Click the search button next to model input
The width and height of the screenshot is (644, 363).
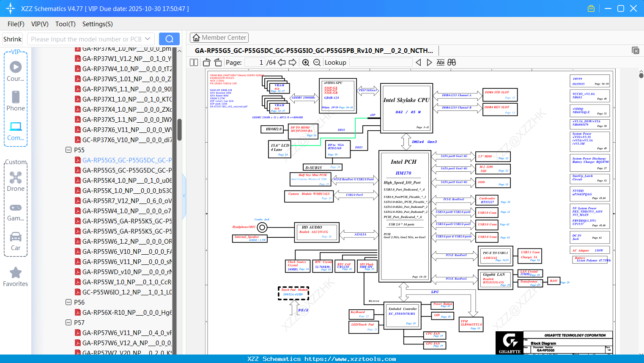coord(169,39)
